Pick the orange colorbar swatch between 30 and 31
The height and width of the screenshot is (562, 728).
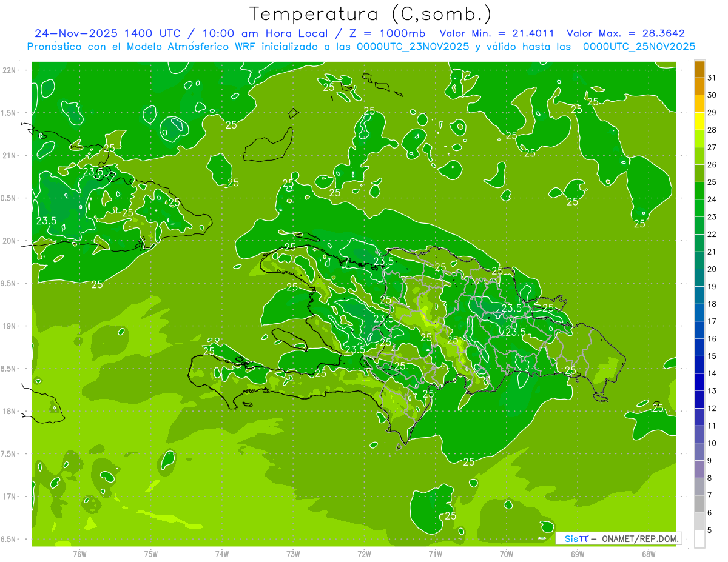pyautogui.click(x=699, y=87)
